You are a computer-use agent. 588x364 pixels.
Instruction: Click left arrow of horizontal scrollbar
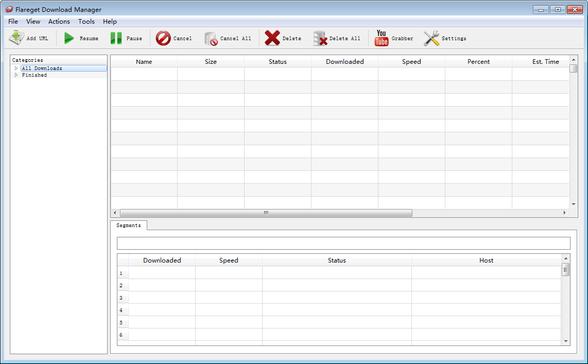click(115, 213)
